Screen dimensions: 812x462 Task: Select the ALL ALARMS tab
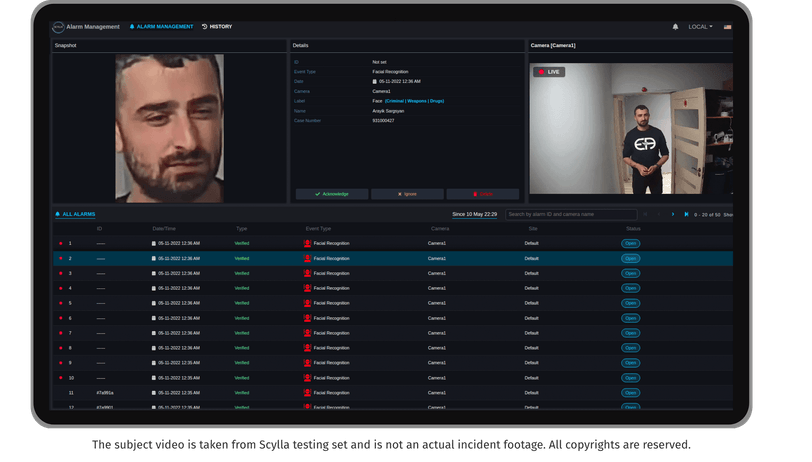75,214
